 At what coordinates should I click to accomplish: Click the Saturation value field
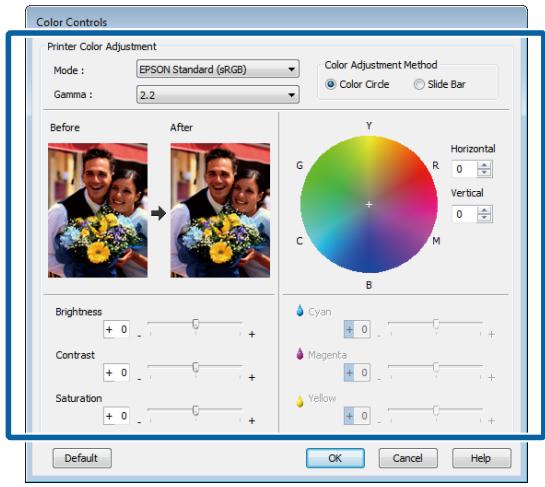point(116,416)
